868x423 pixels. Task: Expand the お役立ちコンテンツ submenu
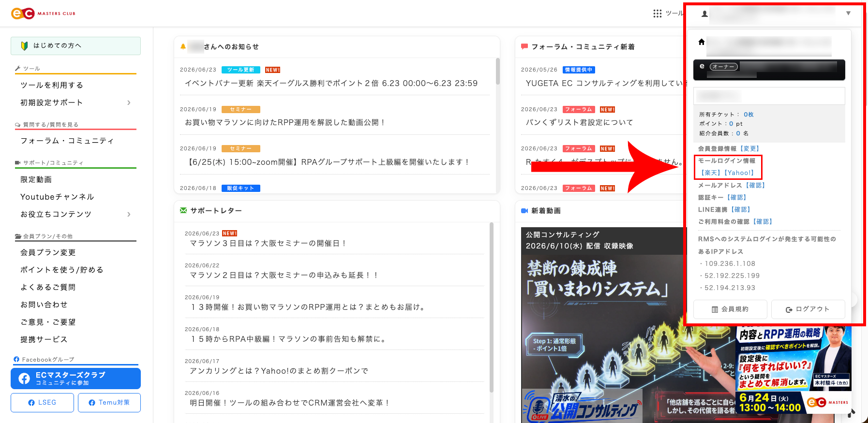[129, 214]
